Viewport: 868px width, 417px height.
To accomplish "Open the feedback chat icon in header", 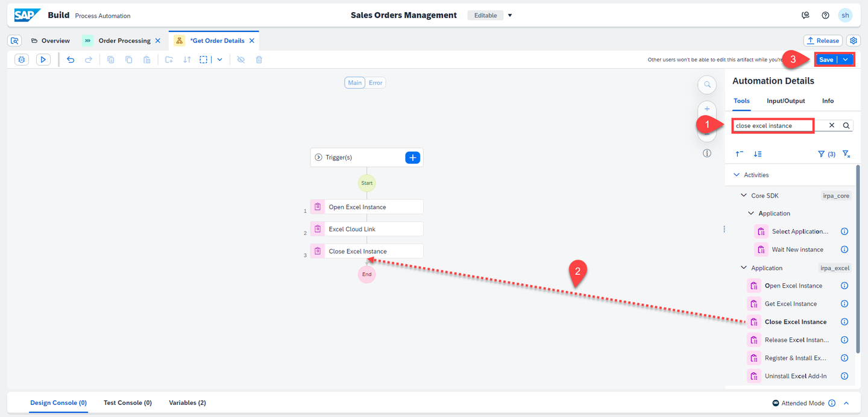I will tap(805, 15).
